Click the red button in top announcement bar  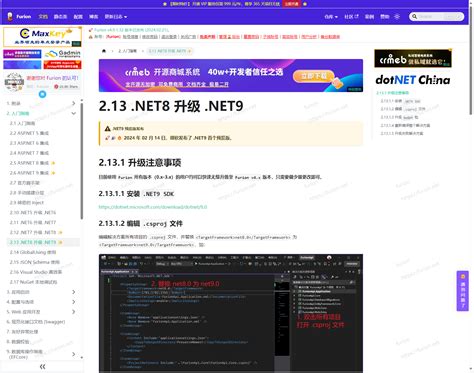(x=291, y=4)
